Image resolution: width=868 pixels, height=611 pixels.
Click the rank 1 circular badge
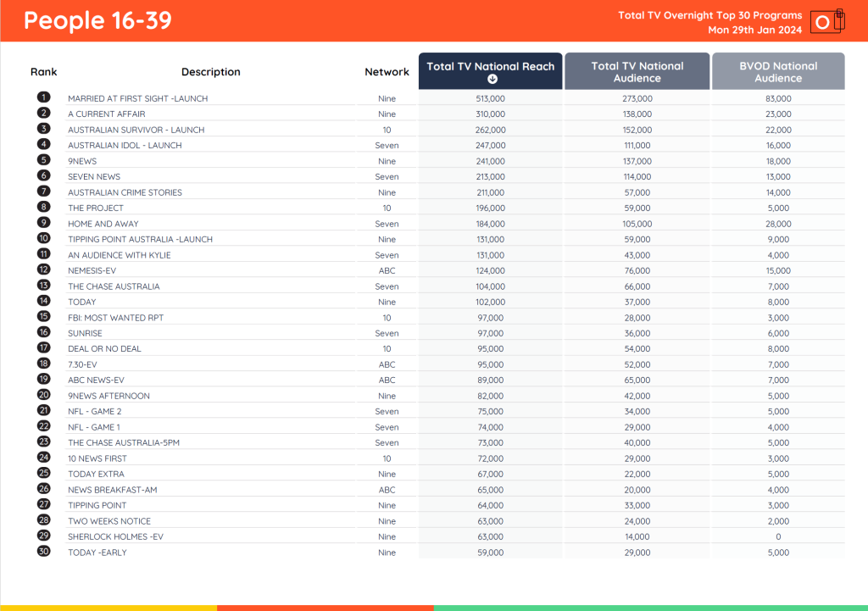point(43,98)
